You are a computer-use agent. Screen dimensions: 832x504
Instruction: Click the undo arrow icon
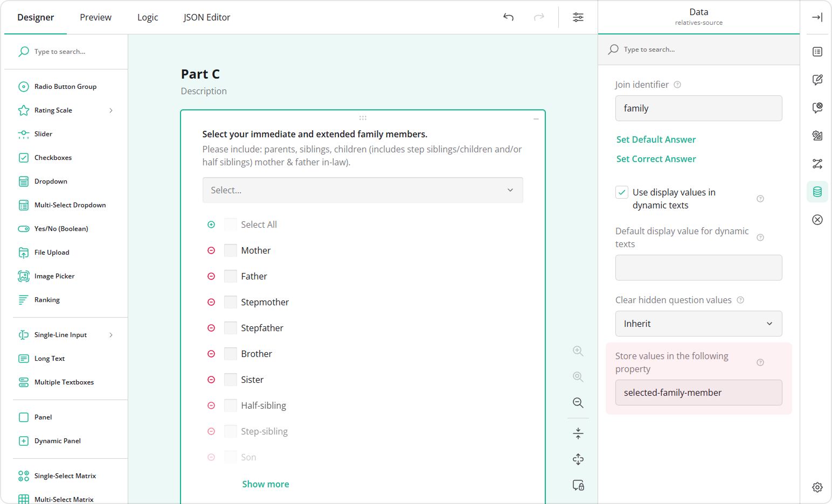pos(508,17)
